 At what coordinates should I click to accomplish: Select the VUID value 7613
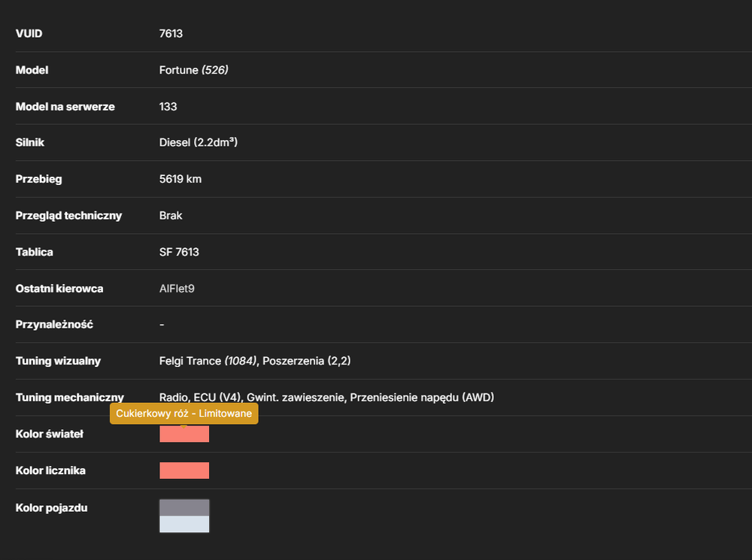171,34
